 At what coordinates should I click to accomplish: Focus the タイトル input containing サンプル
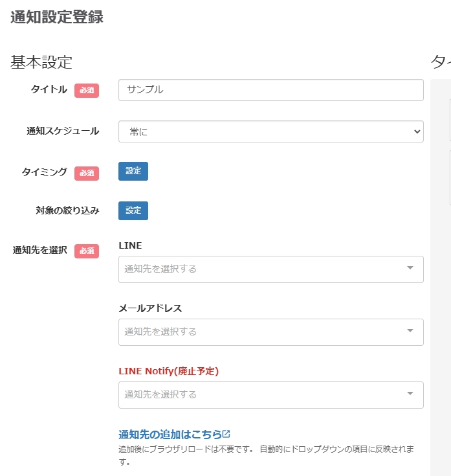(270, 90)
